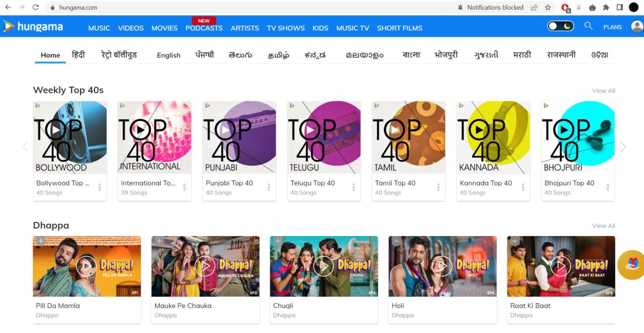This screenshot has width=644, height=333.
Task: Open SHORT FILMS section
Action: pos(400,28)
